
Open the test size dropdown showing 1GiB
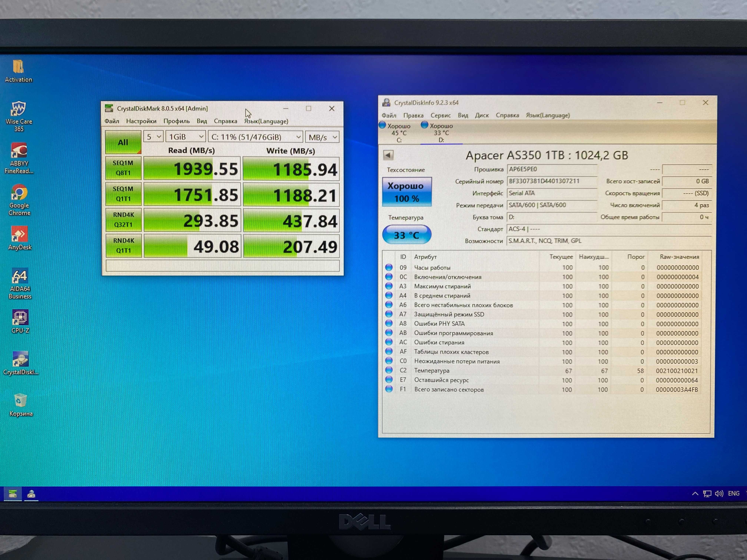click(x=185, y=137)
